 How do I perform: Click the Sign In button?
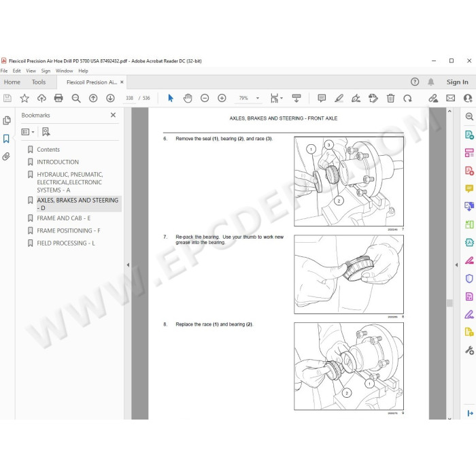[457, 82]
